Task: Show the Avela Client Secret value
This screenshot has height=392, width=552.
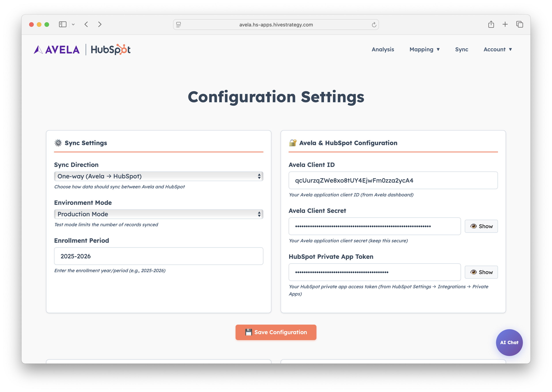Action: coord(481,226)
